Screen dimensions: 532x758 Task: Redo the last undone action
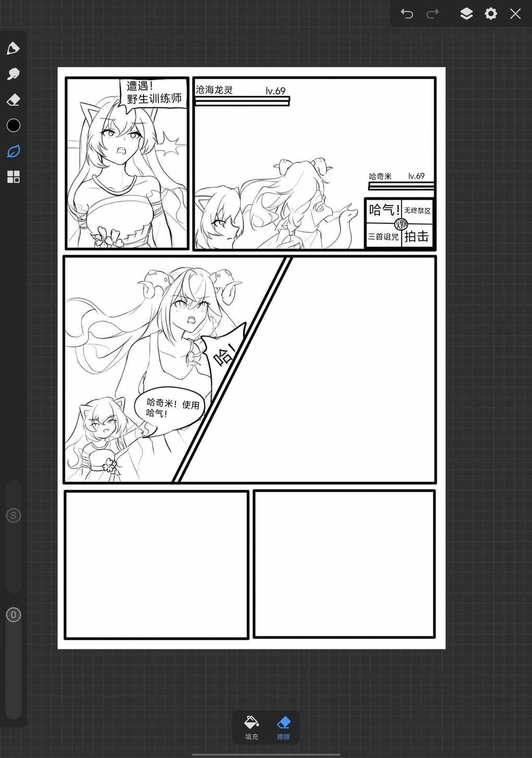[x=432, y=14]
